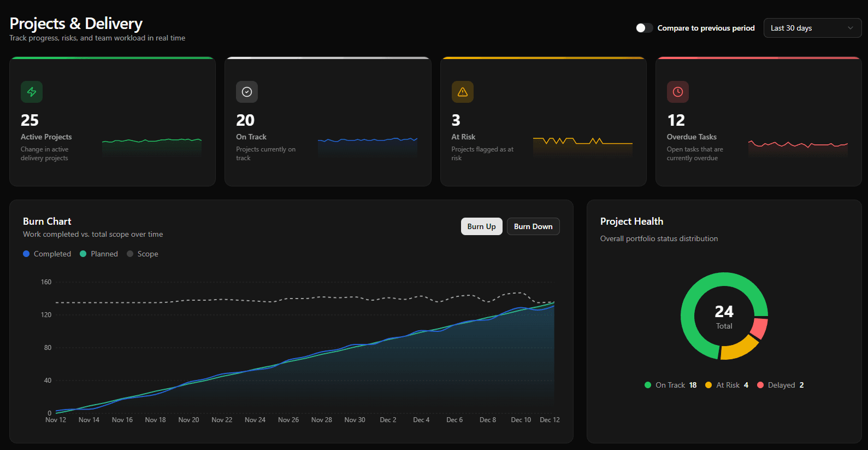The height and width of the screenshot is (450, 868).
Task: Click the Dec 12 axis label
Action: (550, 420)
